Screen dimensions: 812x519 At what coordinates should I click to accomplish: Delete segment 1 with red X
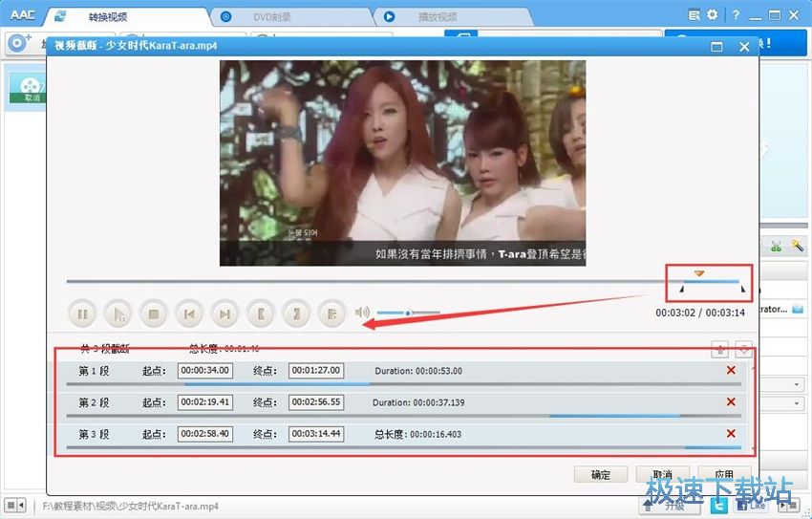731,370
